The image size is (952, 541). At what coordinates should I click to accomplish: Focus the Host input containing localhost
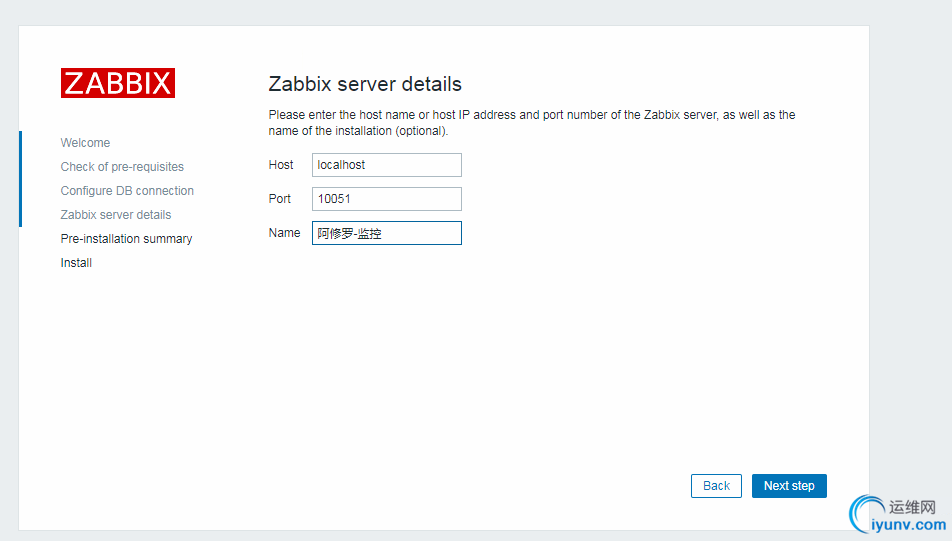386,165
